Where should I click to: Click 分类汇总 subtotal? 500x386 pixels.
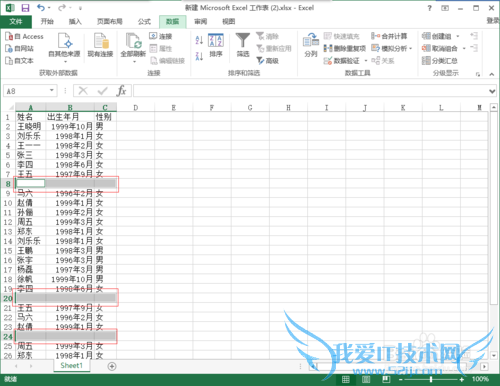440,61
